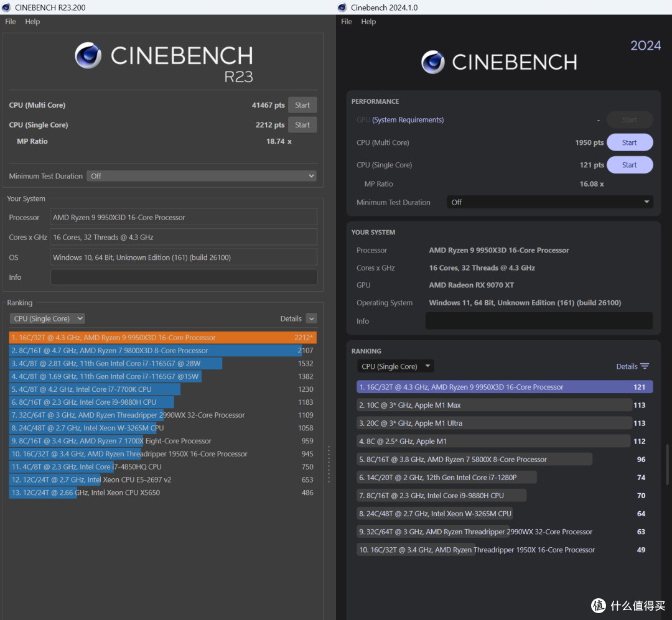Select 2024 ranking row Ryzen 7 5800X

505,460
